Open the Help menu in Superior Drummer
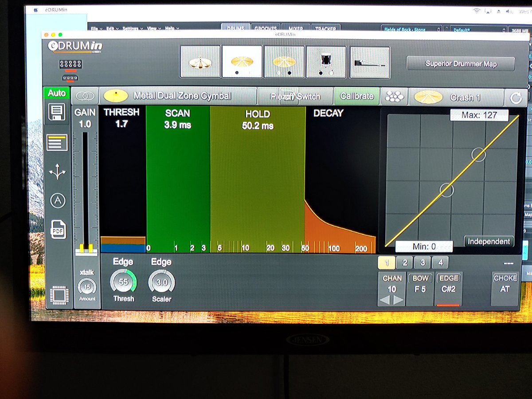 click(x=171, y=29)
